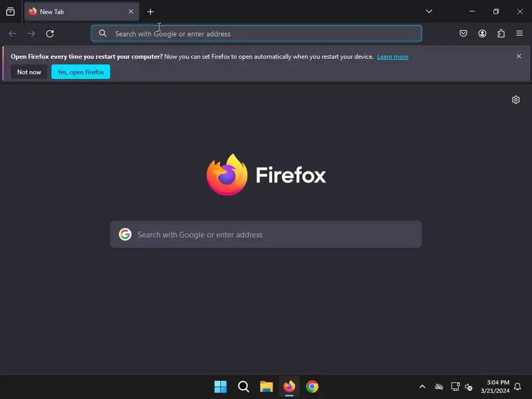The image size is (532, 399).
Task: Click the Not now button
Action: pyautogui.click(x=29, y=72)
